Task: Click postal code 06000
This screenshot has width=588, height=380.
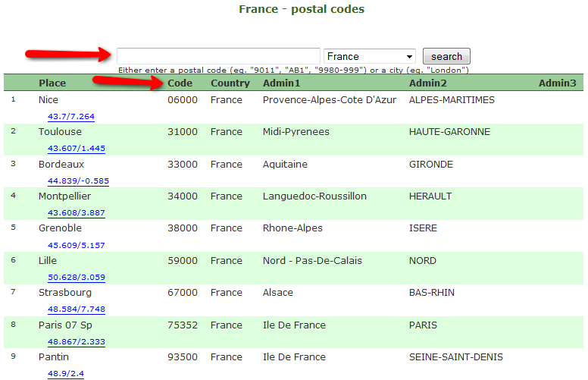Action: click(x=183, y=100)
